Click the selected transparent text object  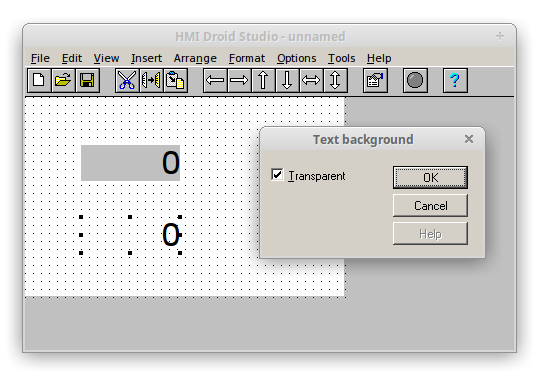coord(130,235)
